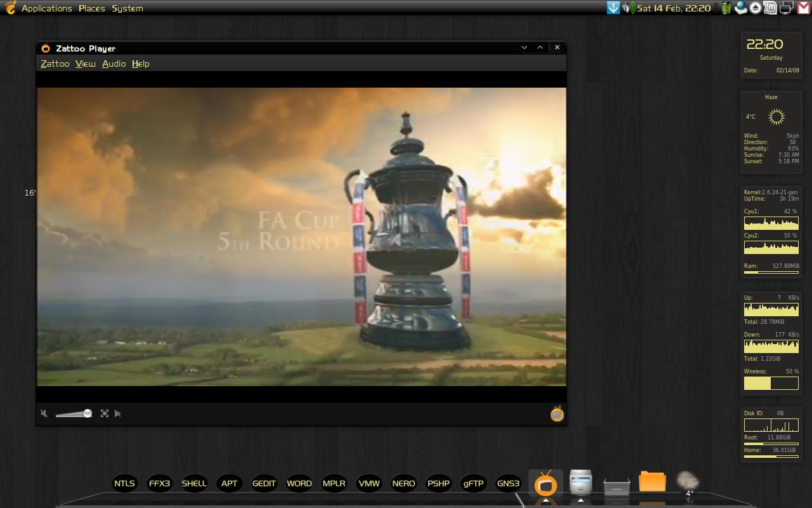
Task: Launch WORD from the dock
Action: point(299,483)
